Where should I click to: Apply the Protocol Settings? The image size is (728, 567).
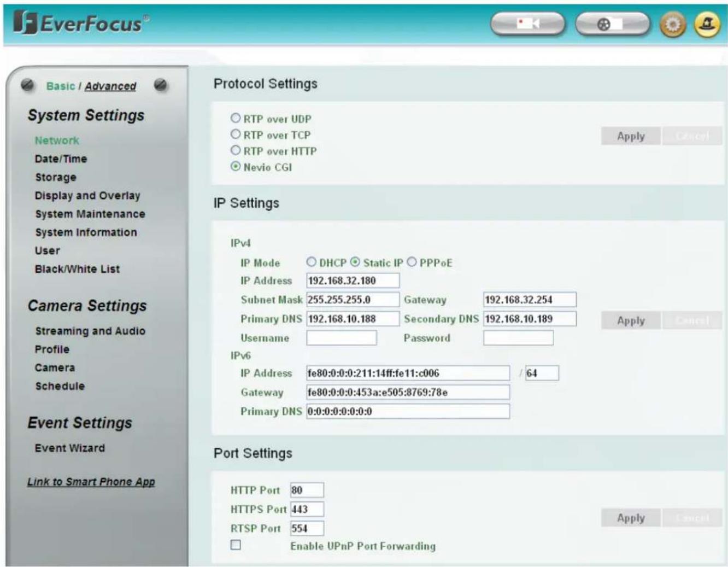[x=631, y=136]
